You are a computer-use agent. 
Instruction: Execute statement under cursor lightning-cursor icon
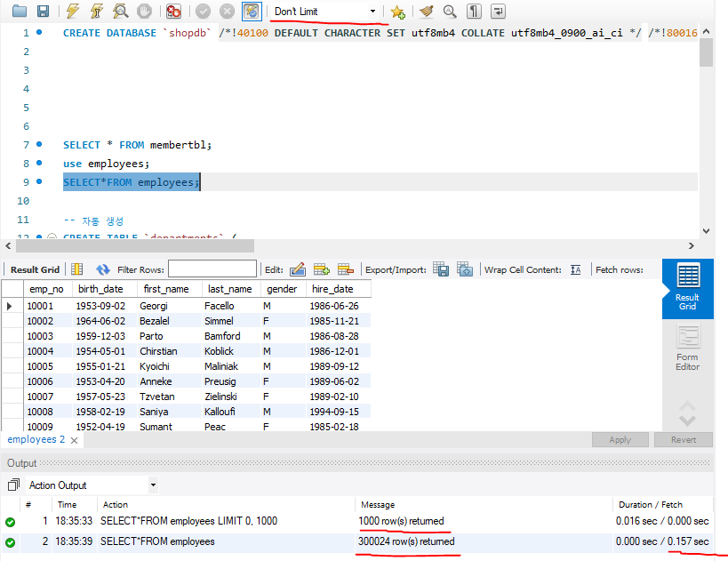click(96, 12)
